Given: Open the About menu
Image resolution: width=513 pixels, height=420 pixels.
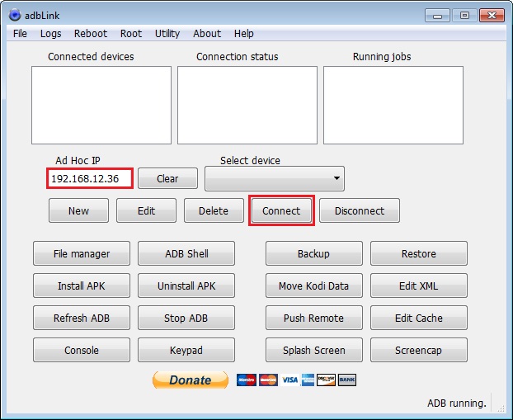Looking at the screenshot, I should 207,33.
